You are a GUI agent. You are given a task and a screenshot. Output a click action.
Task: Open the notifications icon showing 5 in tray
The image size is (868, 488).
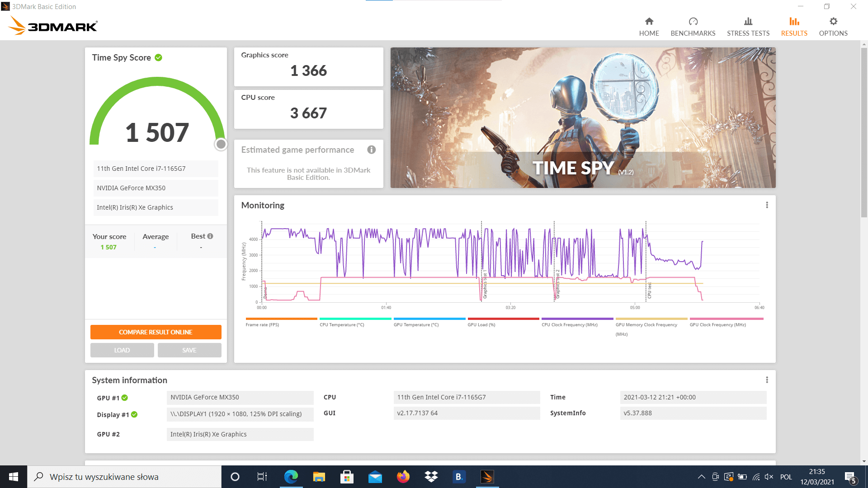pyautogui.click(x=849, y=476)
